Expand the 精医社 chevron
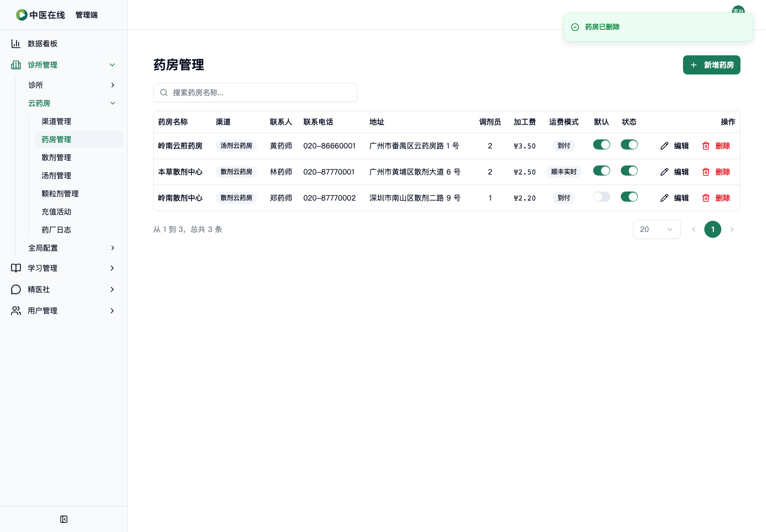Viewport: 766px width, 532px height. pos(112,289)
